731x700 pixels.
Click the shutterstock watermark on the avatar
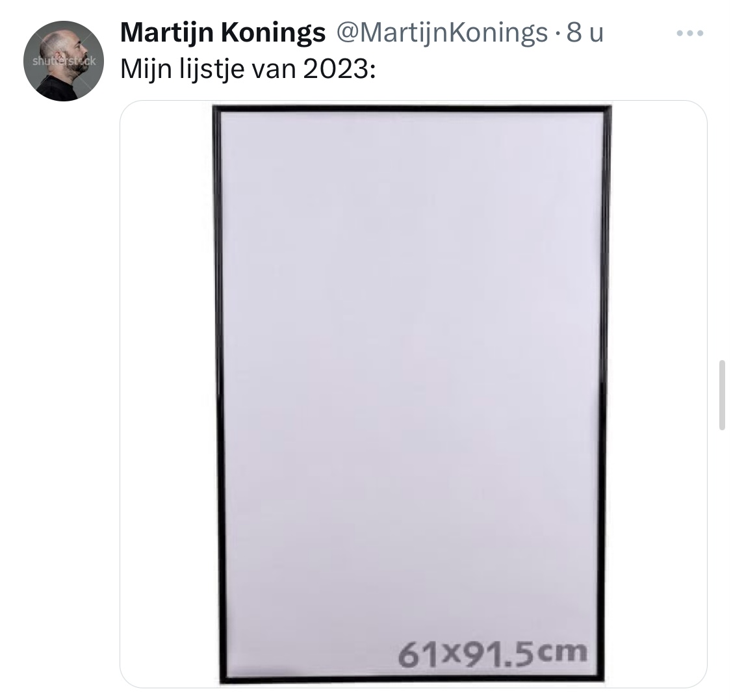point(64,61)
